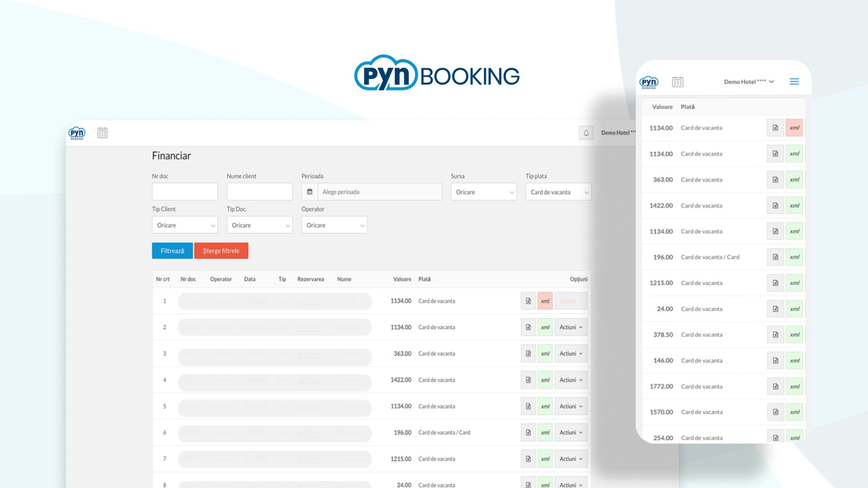868x488 pixels.
Task: Expand the Operator dropdown
Action: point(334,225)
